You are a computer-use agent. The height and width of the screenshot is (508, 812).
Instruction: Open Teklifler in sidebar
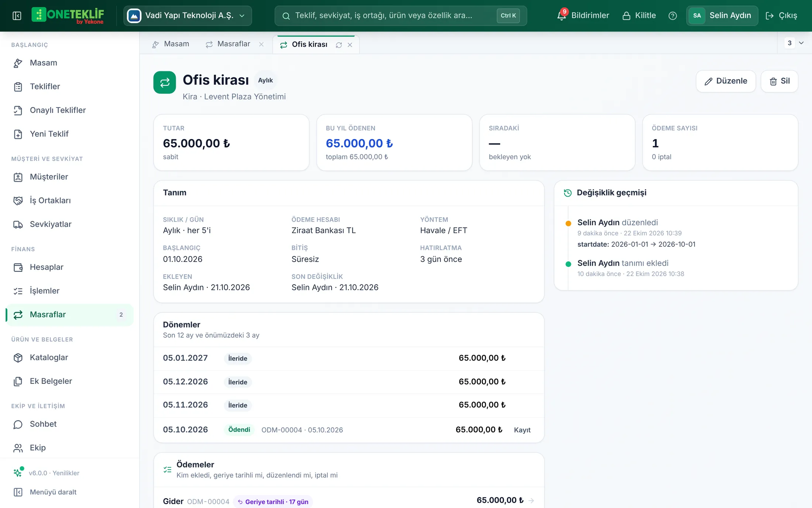point(70,86)
